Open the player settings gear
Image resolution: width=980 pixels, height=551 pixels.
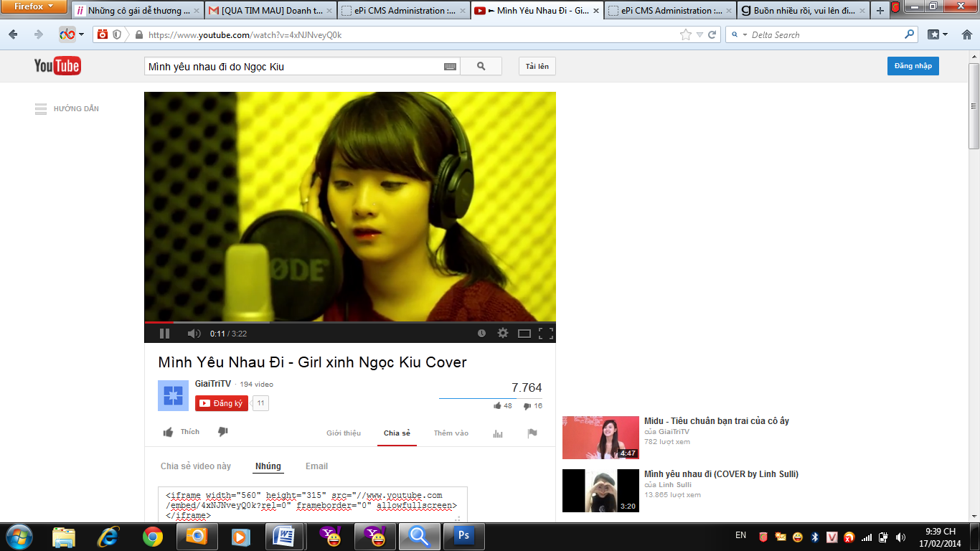[503, 333]
